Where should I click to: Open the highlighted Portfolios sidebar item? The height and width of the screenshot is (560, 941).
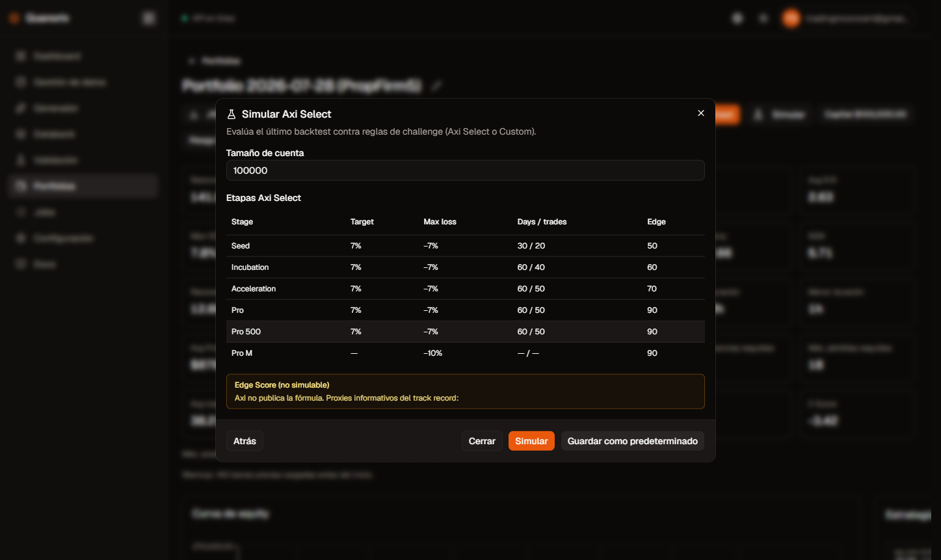click(84, 186)
